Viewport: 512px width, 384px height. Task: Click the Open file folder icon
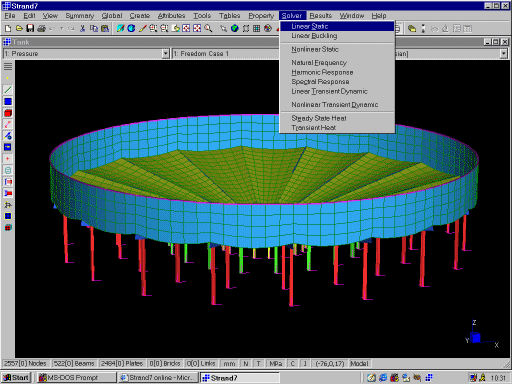click(19, 29)
